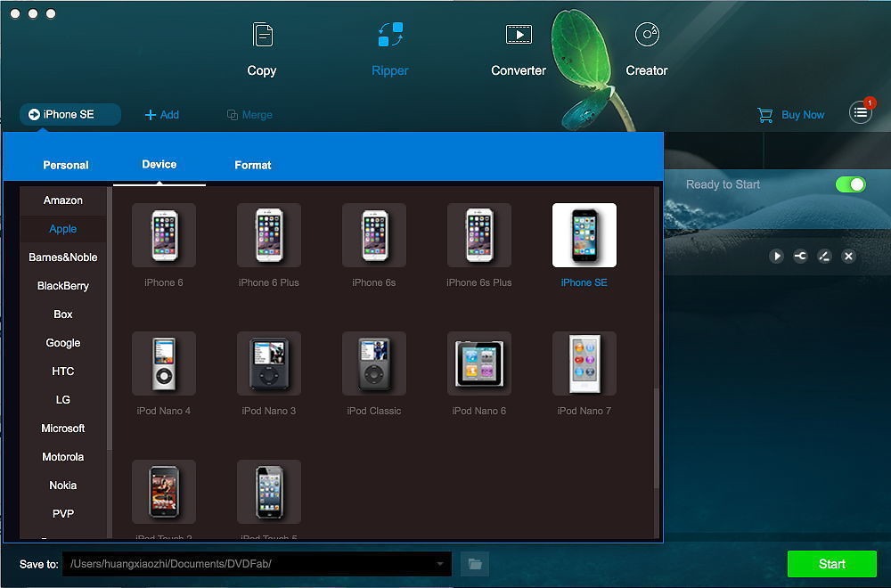
Task: Select the iPod Nano 6 profile
Action: (x=479, y=363)
